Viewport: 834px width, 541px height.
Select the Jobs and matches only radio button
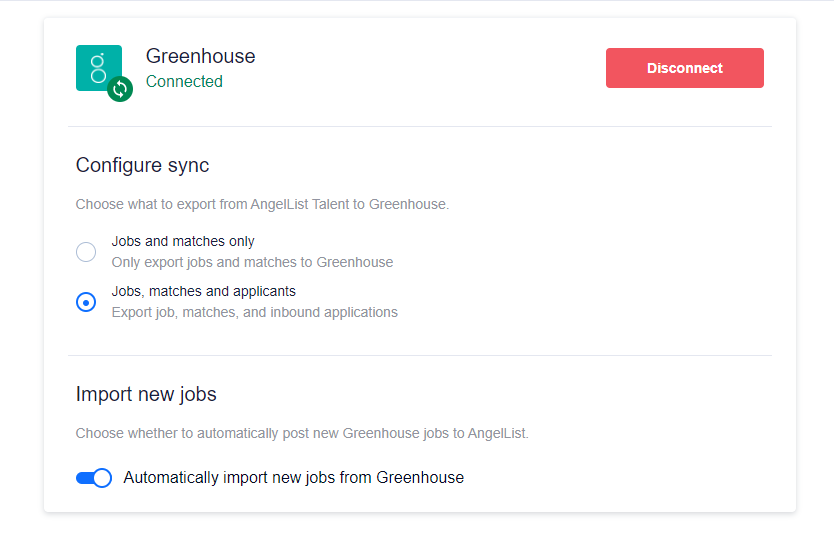(86, 252)
